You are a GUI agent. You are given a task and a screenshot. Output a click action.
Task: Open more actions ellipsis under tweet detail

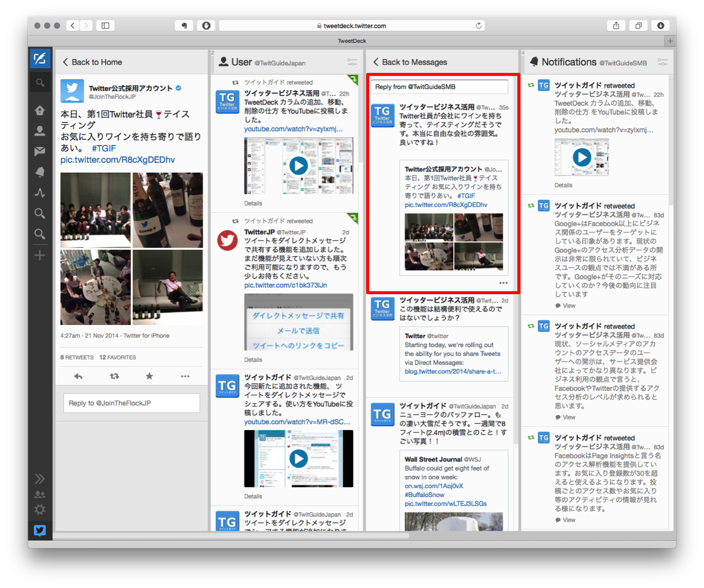(x=185, y=376)
